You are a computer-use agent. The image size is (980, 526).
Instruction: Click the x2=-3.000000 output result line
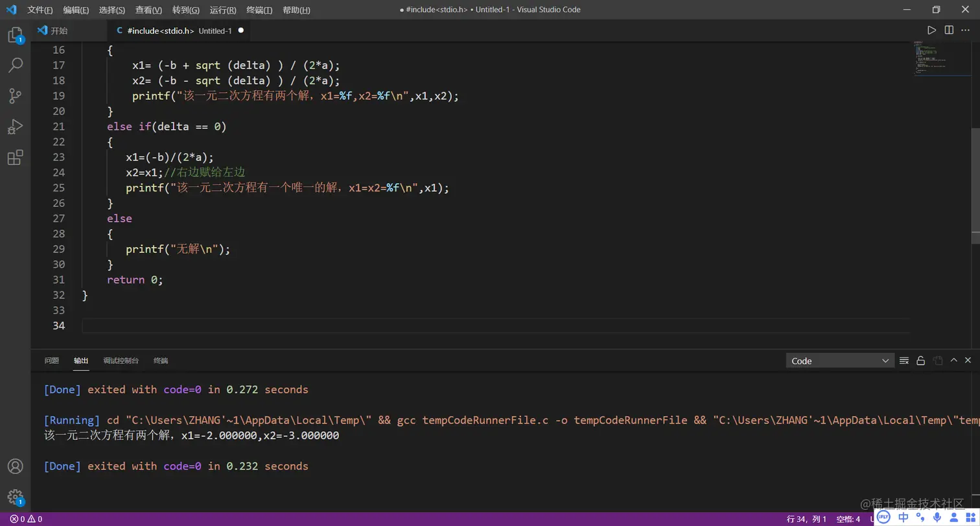click(191, 436)
